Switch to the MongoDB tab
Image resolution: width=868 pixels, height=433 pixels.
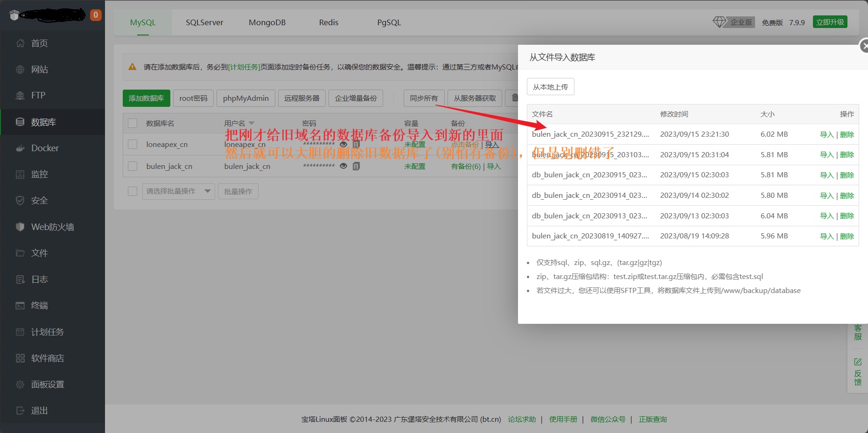(x=267, y=22)
